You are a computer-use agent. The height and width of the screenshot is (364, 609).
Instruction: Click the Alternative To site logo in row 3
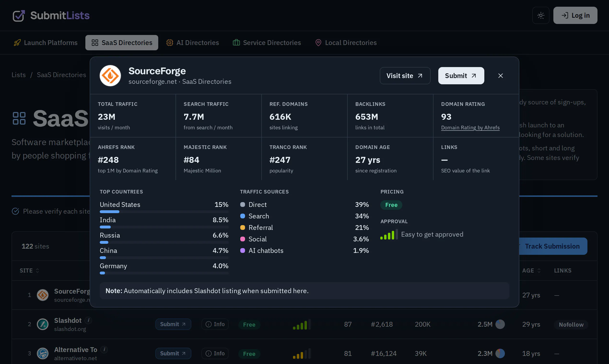point(43,353)
